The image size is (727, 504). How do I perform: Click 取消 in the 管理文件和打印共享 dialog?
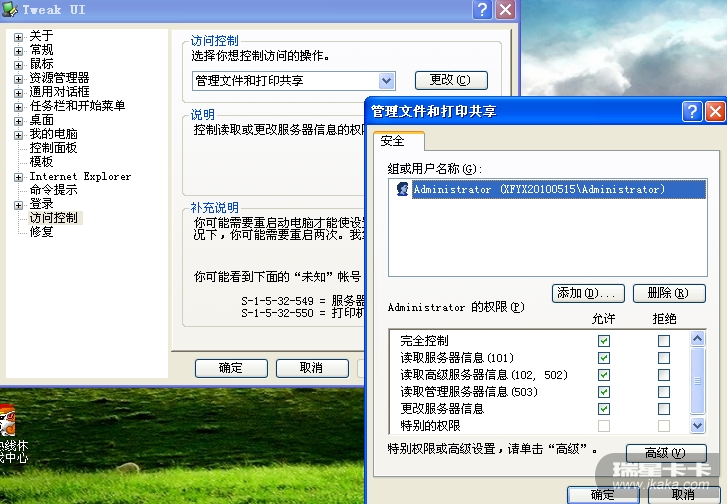pyautogui.click(x=684, y=495)
